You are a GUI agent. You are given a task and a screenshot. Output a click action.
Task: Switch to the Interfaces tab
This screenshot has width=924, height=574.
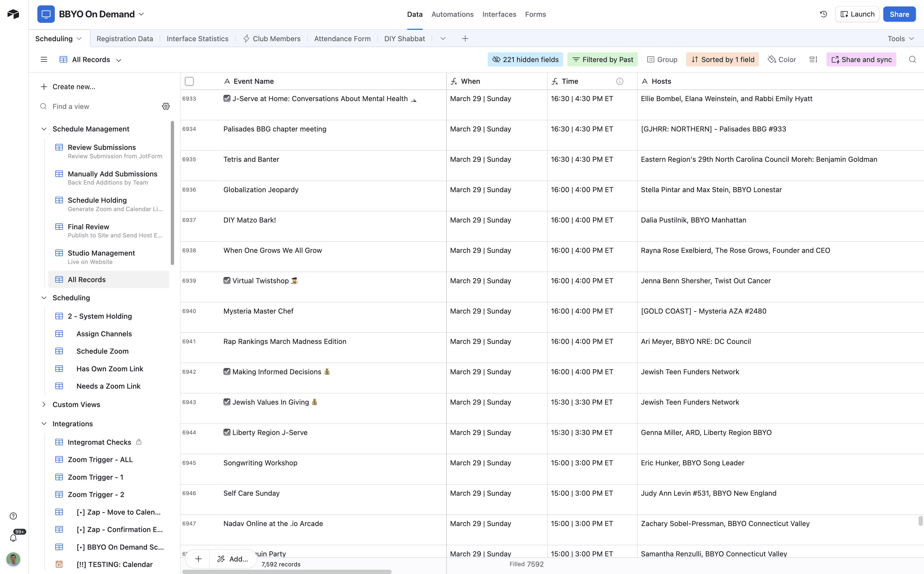499,14
